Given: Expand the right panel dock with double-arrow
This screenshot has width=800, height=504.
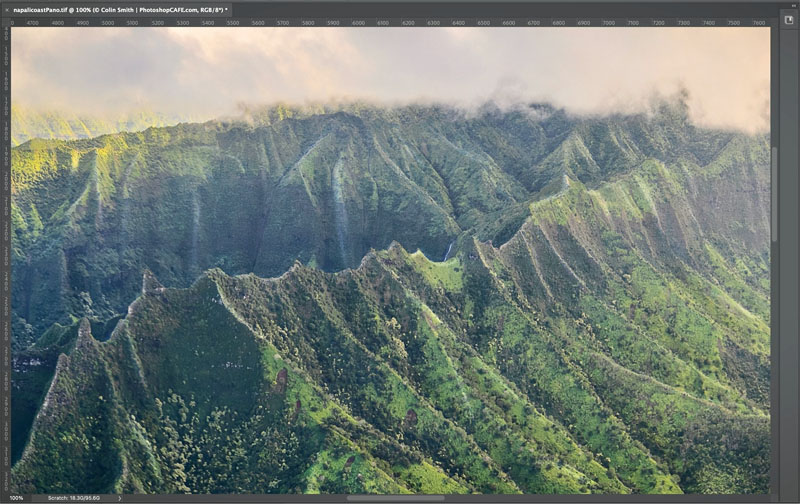Looking at the screenshot, I should [792, 5].
